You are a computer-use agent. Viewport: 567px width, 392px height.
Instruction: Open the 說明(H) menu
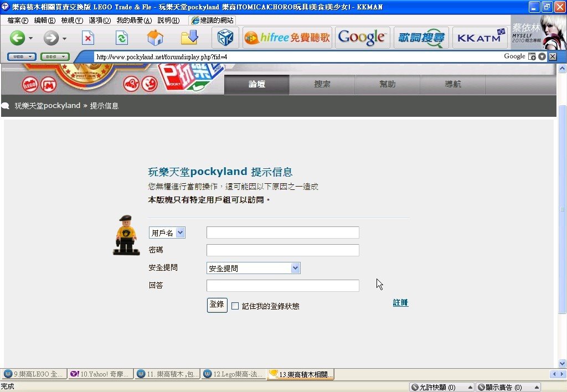[x=168, y=20]
